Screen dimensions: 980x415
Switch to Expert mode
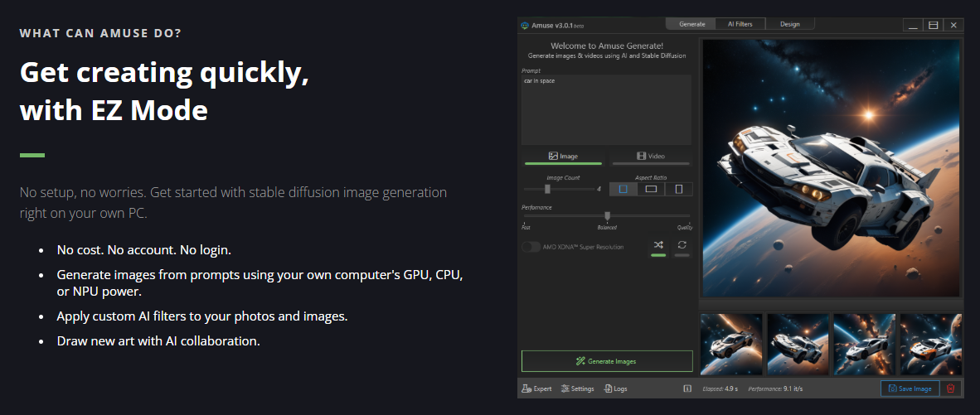pos(536,388)
